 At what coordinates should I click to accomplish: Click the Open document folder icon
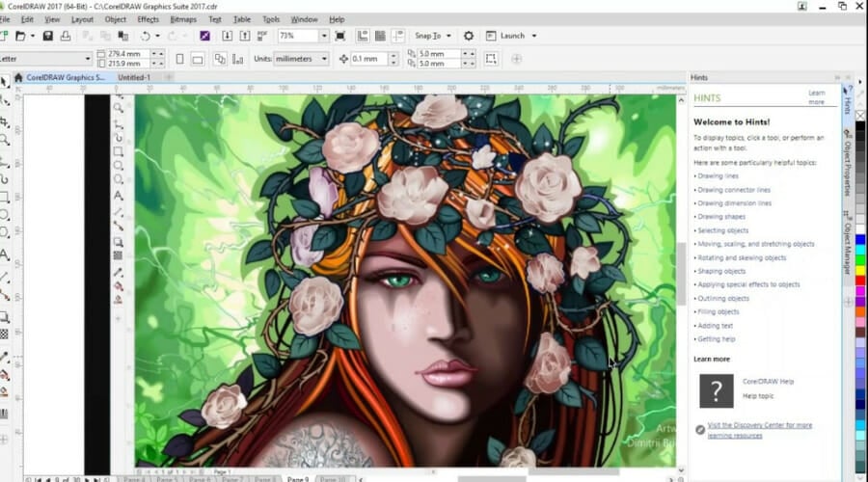[x=20, y=36]
